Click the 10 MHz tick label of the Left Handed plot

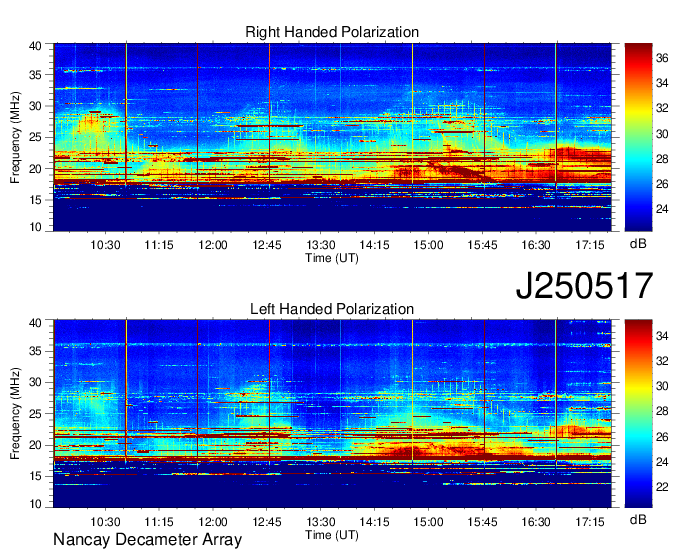[35, 504]
